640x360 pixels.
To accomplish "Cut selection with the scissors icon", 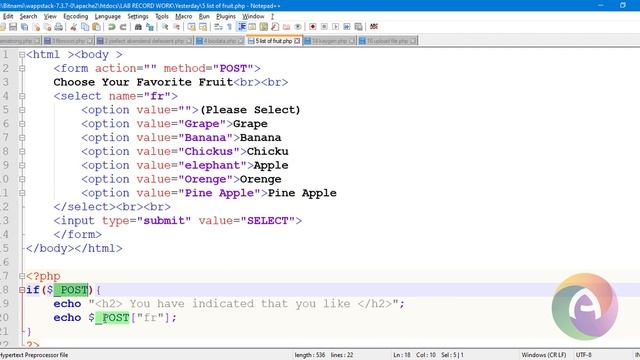I will point(73,27).
